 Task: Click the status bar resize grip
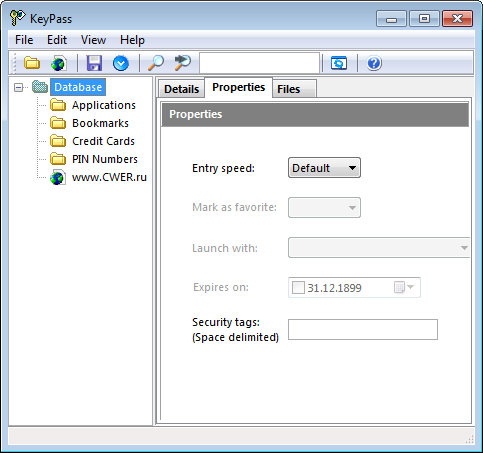click(x=470, y=439)
